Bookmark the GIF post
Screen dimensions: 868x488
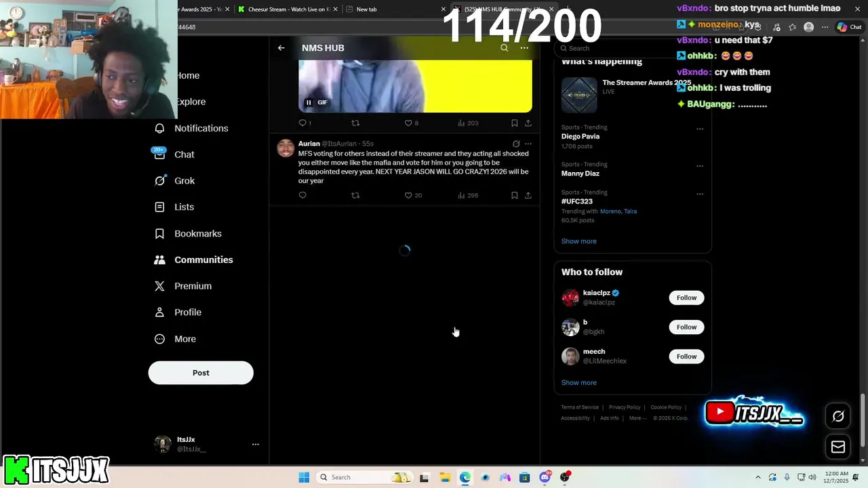pyautogui.click(x=515, y=123)
